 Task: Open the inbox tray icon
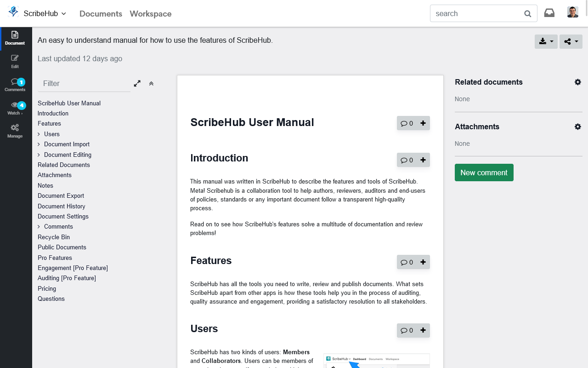pyautogui.click(x=549, y=13)
